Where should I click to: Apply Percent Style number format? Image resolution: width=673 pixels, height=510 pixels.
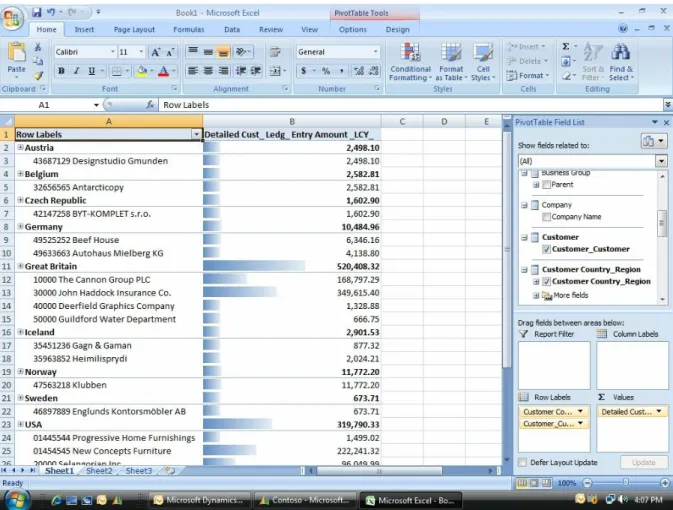[x=326, y=71]
